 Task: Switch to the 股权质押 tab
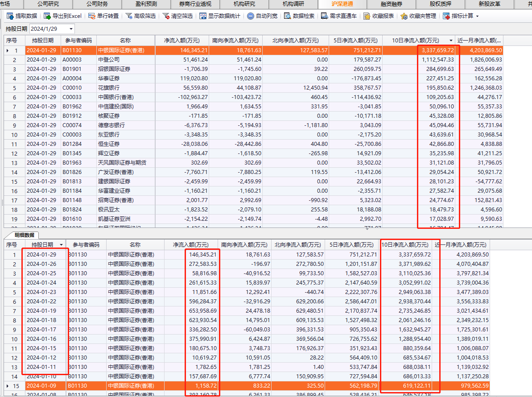pyautogui.click(x=441, y=4)
